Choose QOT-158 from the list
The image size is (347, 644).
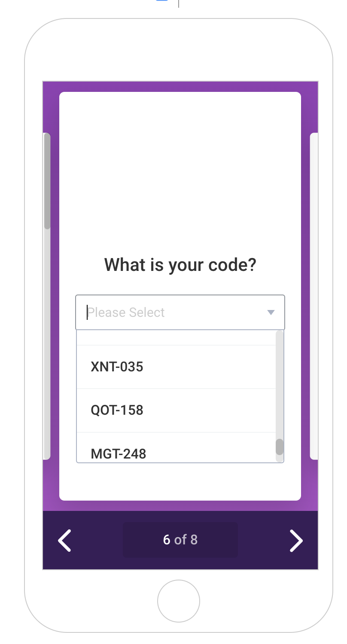click(x=176, y=410)
